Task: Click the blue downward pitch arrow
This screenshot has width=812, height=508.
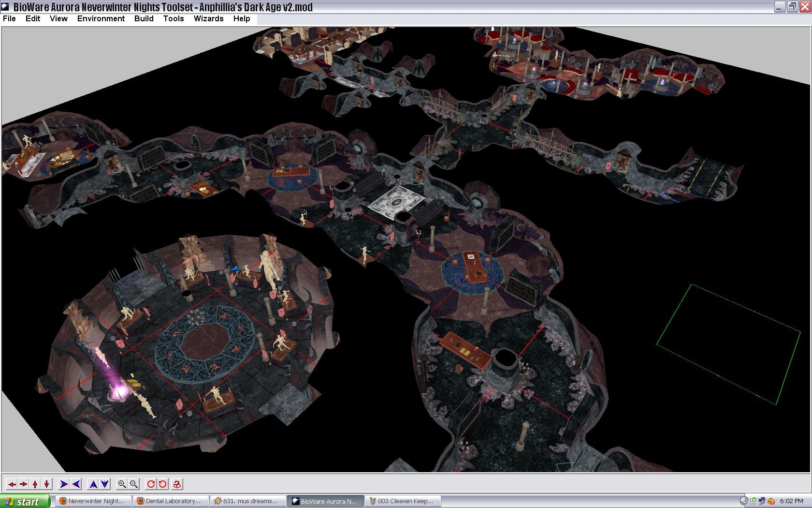Action: click(x=105, y=484)
